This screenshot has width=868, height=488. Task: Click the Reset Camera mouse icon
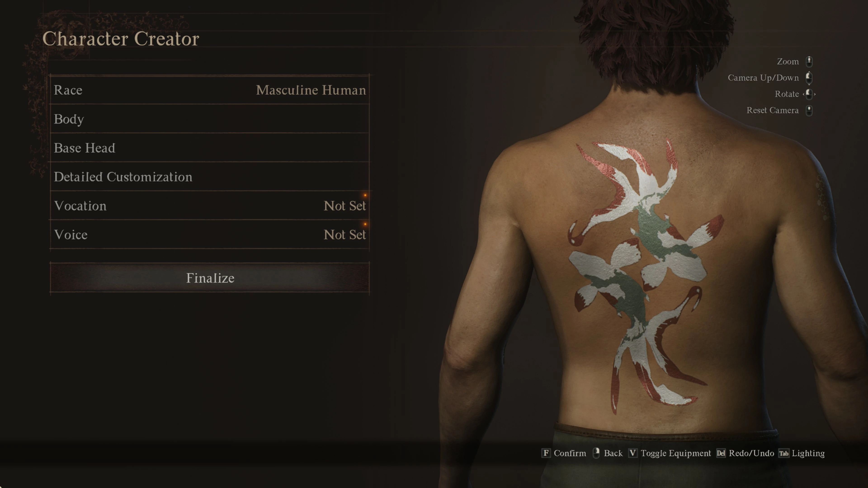[x=809, y=110]
